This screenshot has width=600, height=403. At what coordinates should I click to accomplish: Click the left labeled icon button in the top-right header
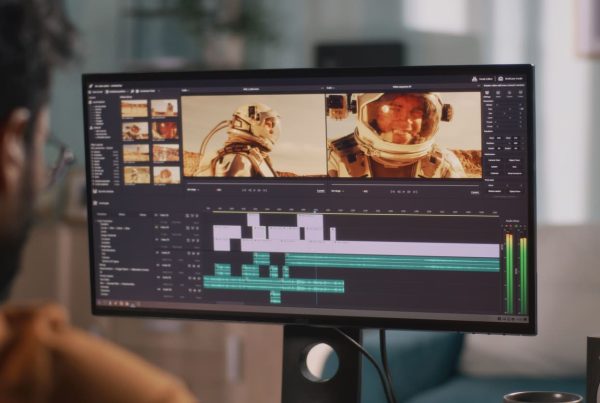(482, 79)
